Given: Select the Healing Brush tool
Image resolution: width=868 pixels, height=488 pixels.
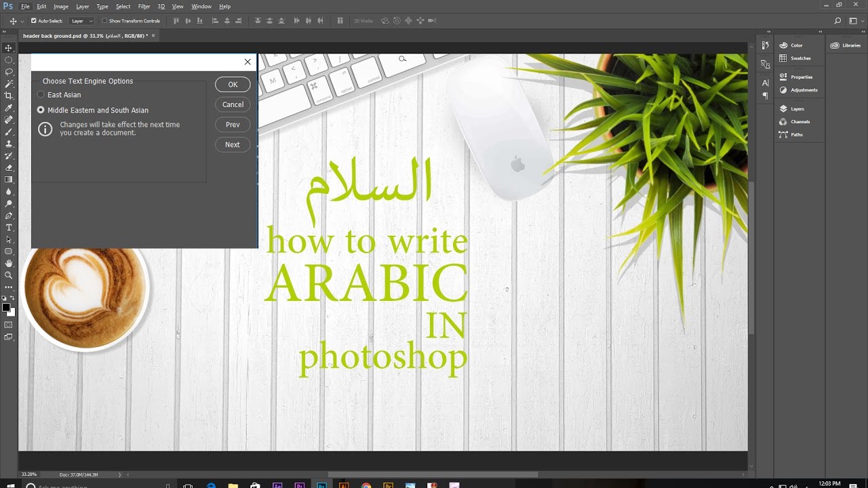Looking at the screenshot, I should coord(9,120).
